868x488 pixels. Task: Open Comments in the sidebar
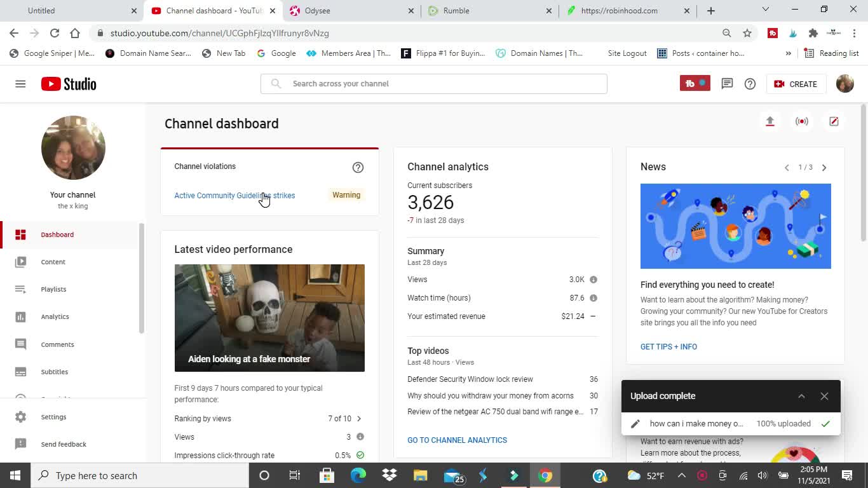(x=70, y=344)
